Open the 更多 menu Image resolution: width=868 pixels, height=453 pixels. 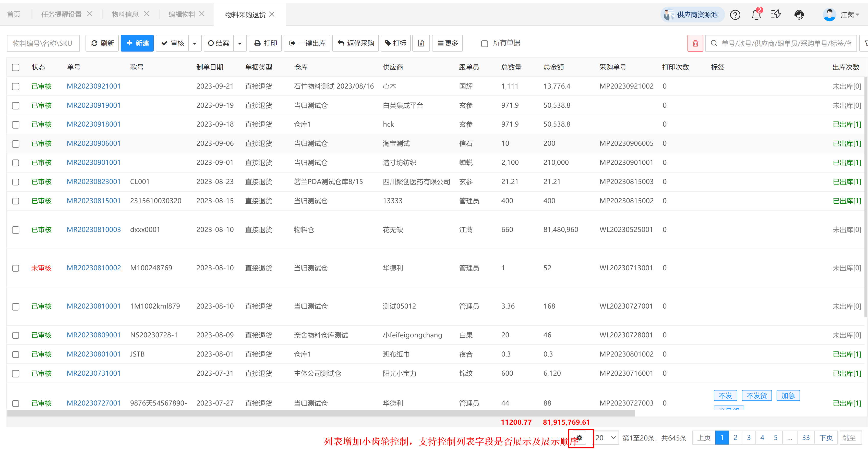pyautogui.click(x=447, y=43)
